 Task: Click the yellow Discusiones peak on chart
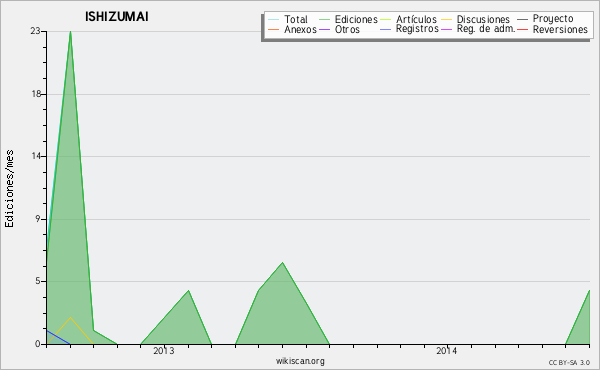click(70, 317)
